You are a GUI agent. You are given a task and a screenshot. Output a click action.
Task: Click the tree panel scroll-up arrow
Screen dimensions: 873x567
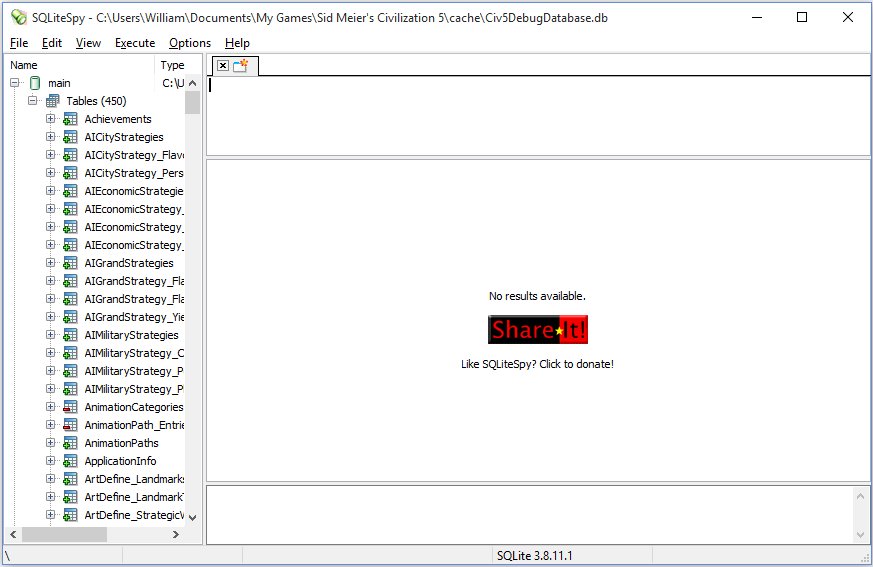[x=193, y=83]
